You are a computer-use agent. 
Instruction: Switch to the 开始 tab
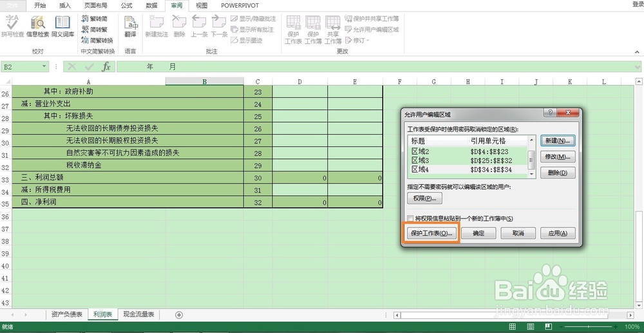(x=40, y=5)
